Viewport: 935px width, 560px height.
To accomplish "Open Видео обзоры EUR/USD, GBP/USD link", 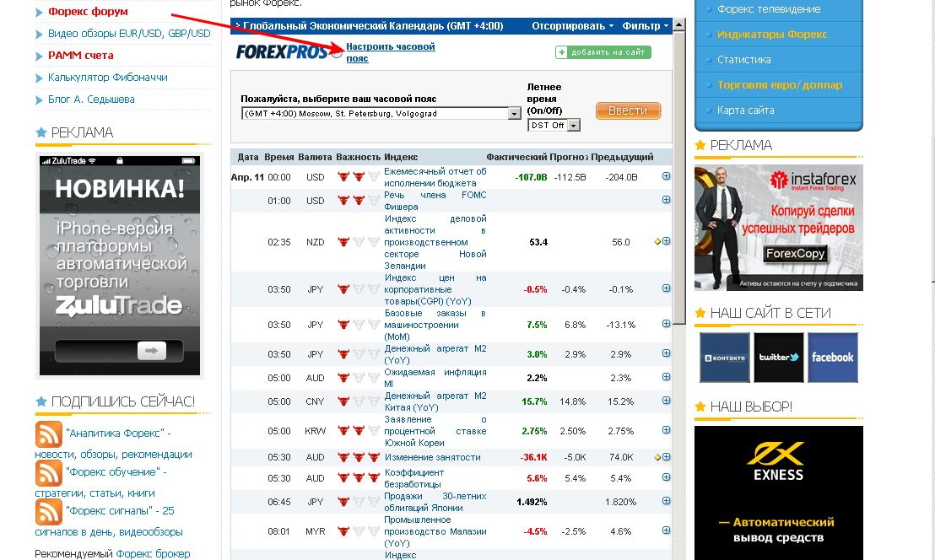I will tap(129, 34).
